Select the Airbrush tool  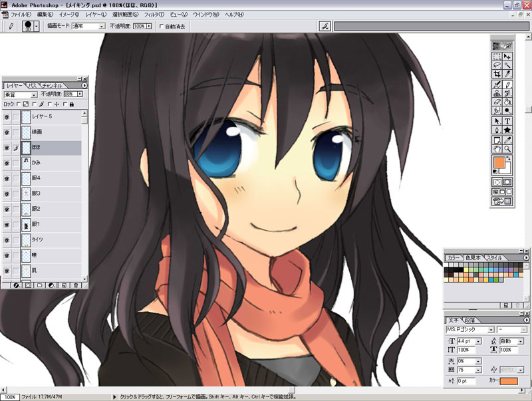(497, 85)
